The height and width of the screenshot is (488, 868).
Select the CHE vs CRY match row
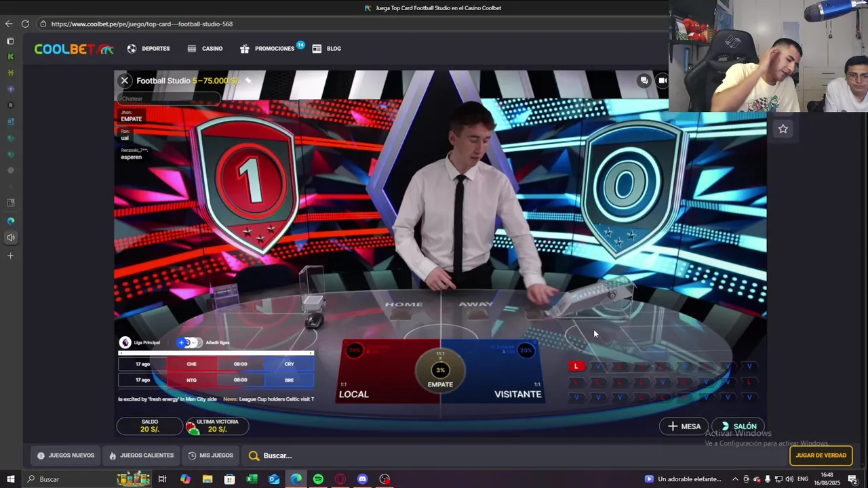point(216,364)
